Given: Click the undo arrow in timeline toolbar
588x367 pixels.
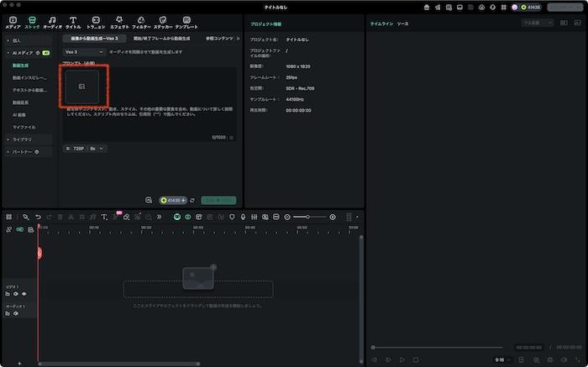Looking at the screenshot, I should click(x=38, y=217).
